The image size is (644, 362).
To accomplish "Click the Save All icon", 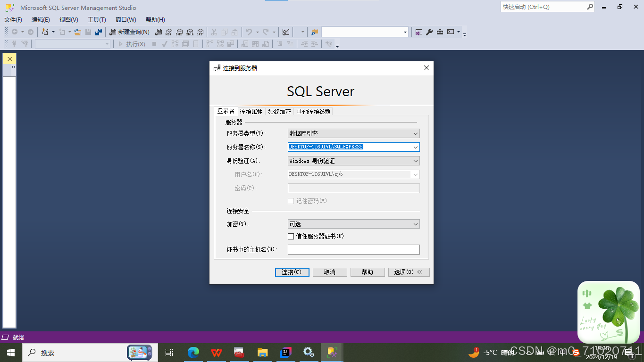I will coord(98,32).
